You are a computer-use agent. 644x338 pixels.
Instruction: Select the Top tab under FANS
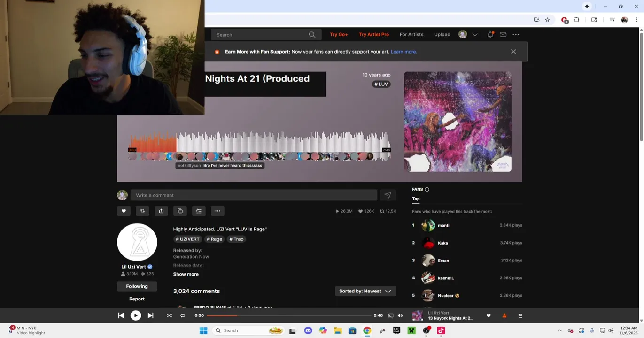(x=416, y=199)
